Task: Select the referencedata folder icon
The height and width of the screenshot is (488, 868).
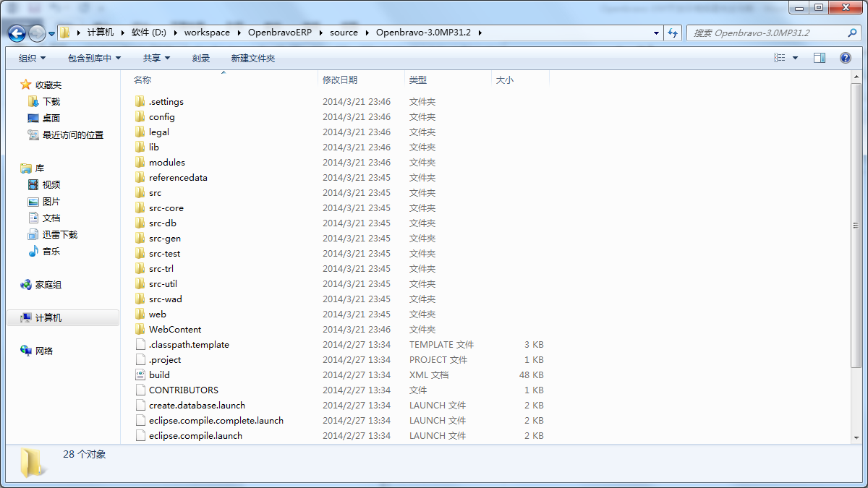Action: (140, 177)
